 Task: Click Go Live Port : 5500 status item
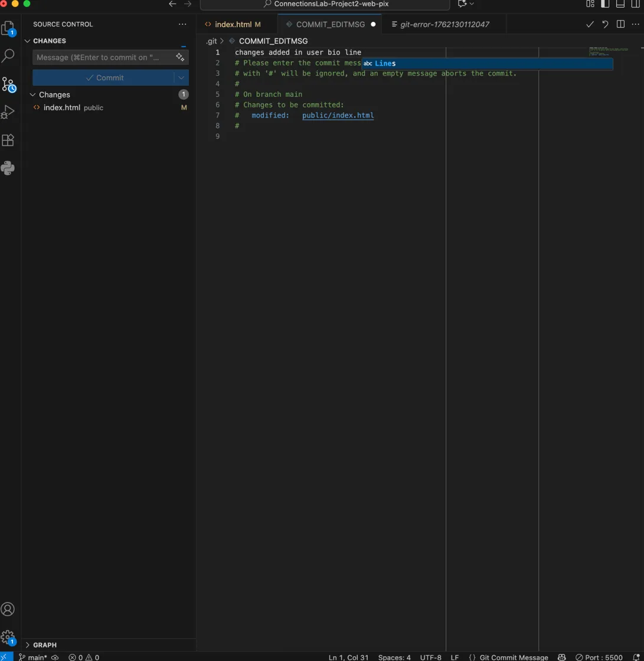pyautogui.click(x=599, y=657)
